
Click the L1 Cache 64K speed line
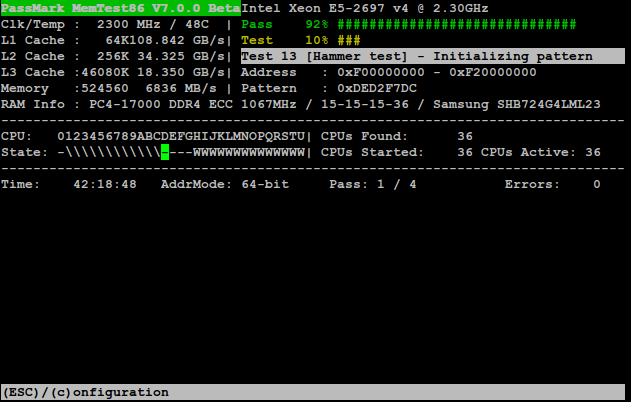pos(113,40)
